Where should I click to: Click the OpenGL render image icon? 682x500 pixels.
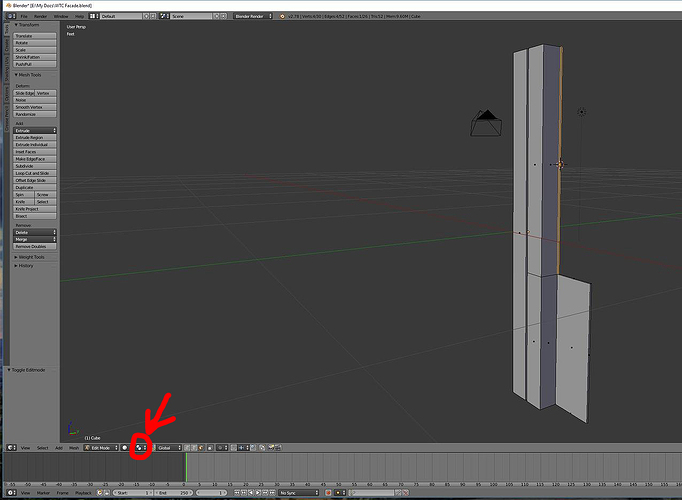[271, 447]
